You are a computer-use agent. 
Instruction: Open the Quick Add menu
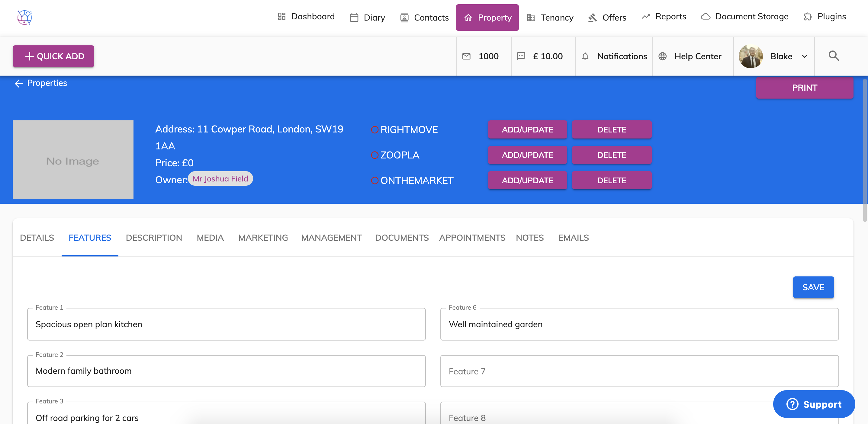pos(53,56)
